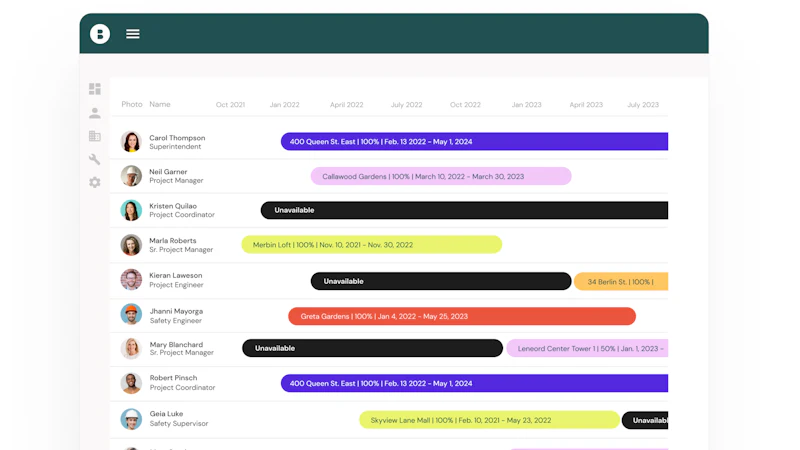Open the 34 Berlin St. assignment bar

(620, 282)
